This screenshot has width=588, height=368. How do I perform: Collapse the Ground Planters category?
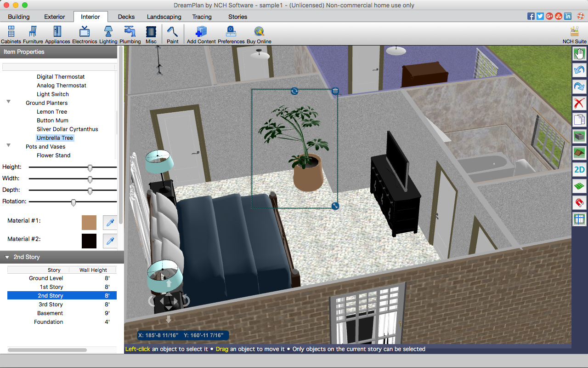click(x=8, y=102)
